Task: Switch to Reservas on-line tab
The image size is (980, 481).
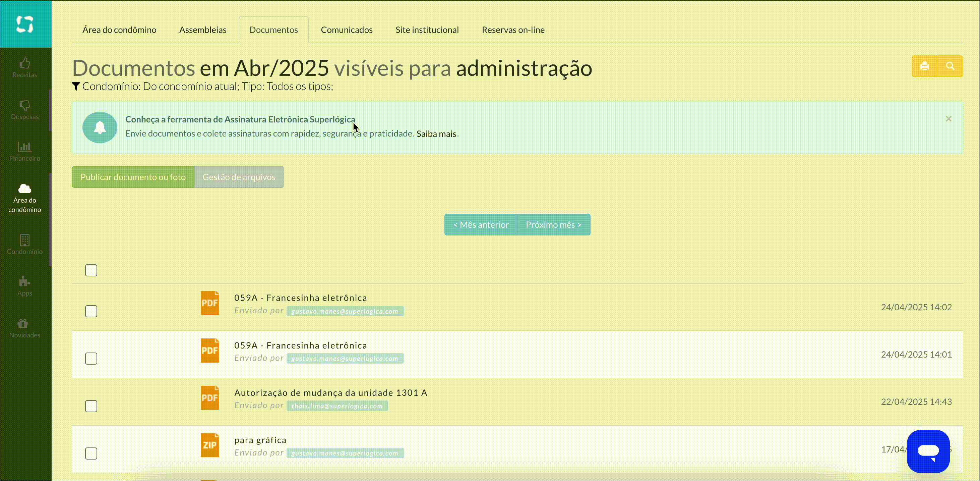Action: tap(513, 30)
